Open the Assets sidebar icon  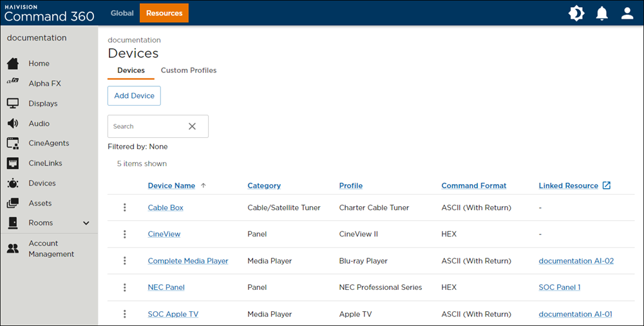[x=13, y=204]
